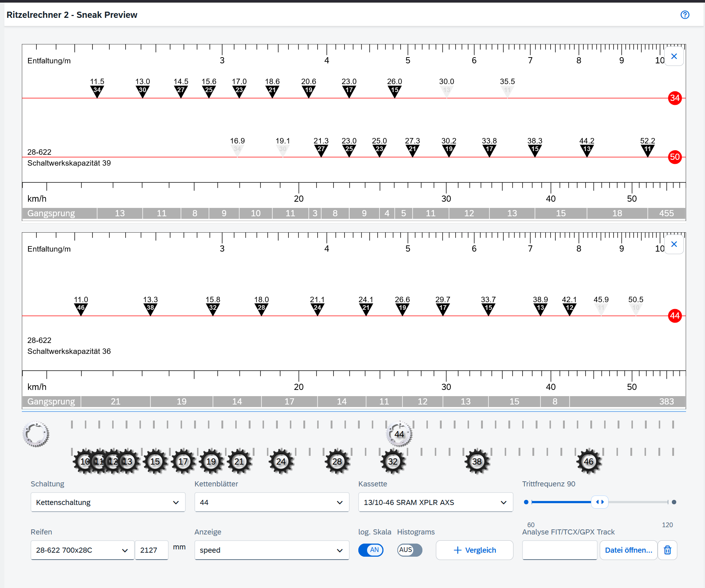Click the 44-tooth chainring icon
Screen dimensions: 705x588
click(399, 434)
